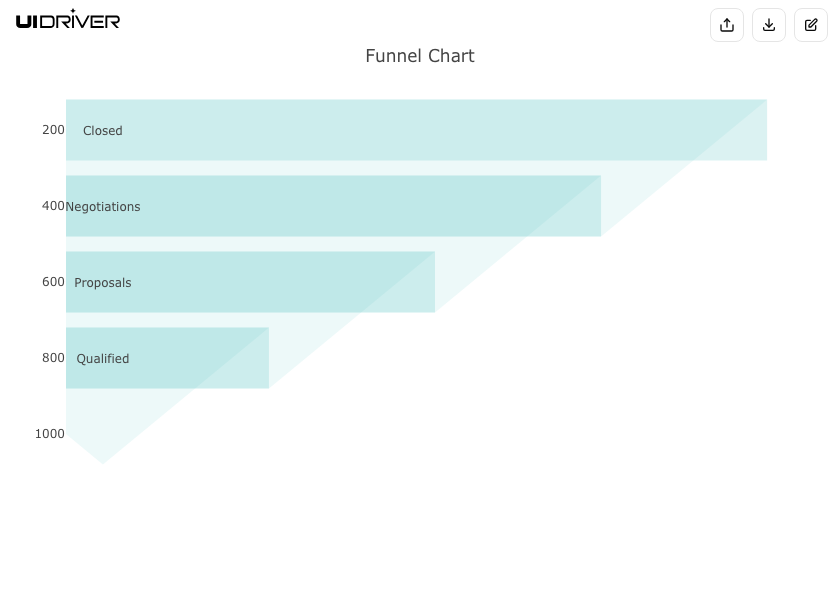
Task: Click the 'Proposals' text label
Action: 103,283
